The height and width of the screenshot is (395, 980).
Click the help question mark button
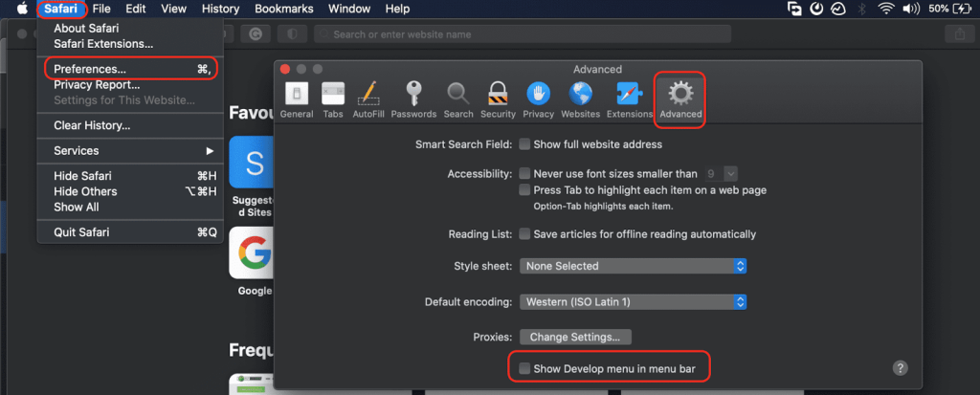coord(900,367)
